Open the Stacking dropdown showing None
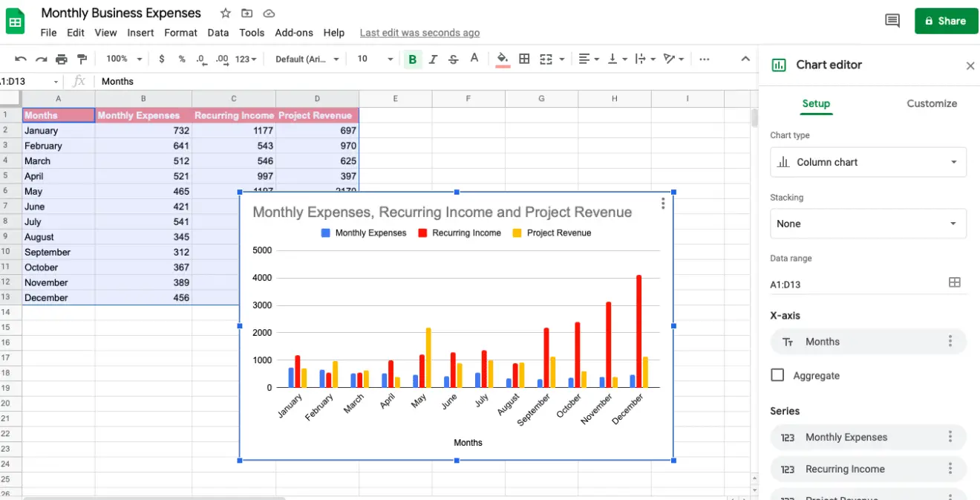The width and height of the screenshot is (980, 500). [867, 224]
